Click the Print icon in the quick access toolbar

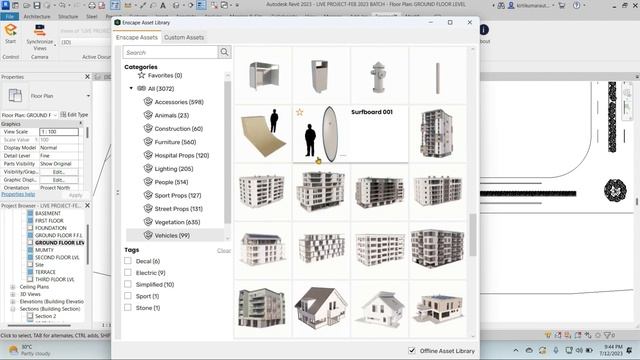coord(92,5)
